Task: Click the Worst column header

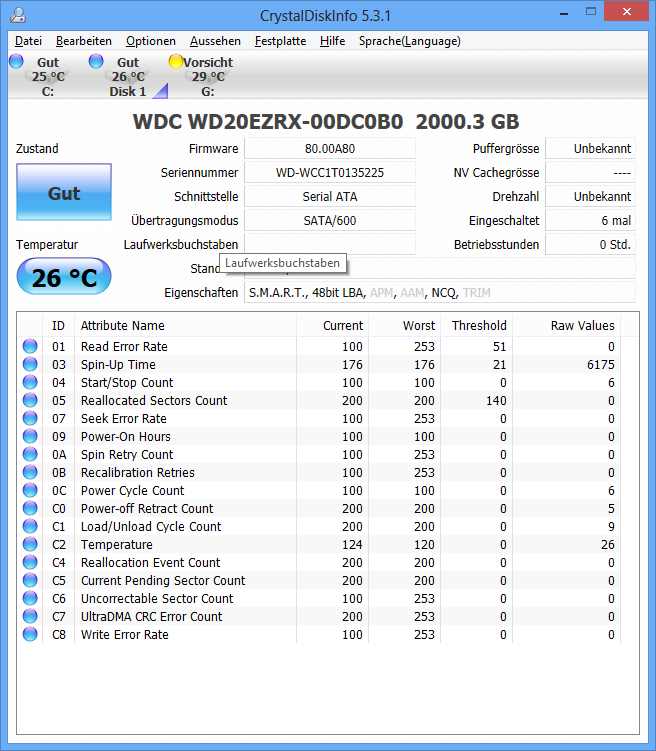Action: 404,326
